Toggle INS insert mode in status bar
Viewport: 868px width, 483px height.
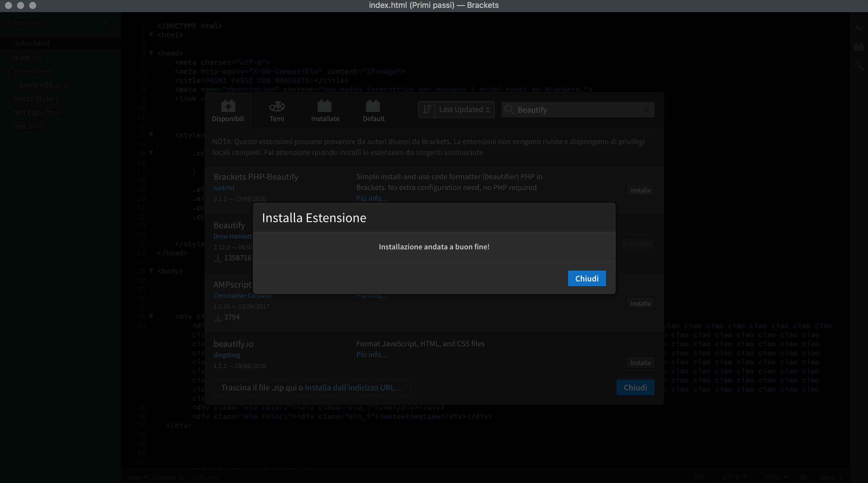(699, 477)
